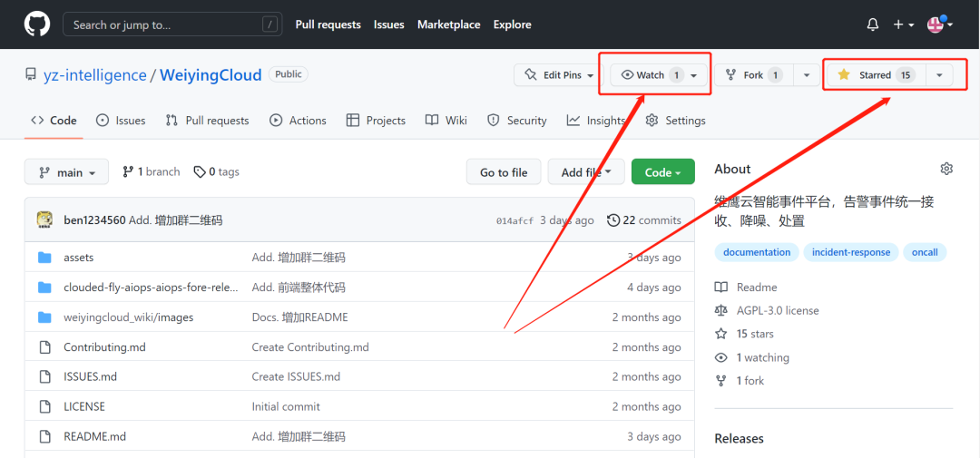View the 1 branch link
Image resolution: width=980 pixels, height=458 pixels.
click(152, 171)
